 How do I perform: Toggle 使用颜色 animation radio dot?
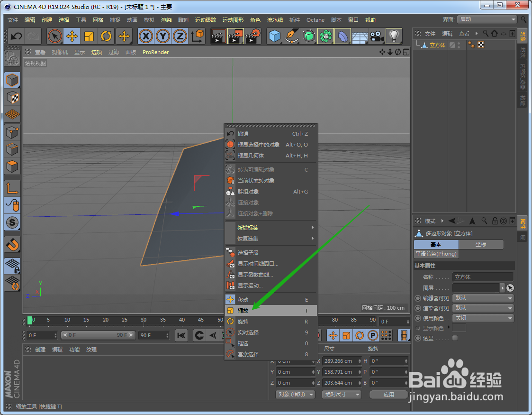(418, 318)
